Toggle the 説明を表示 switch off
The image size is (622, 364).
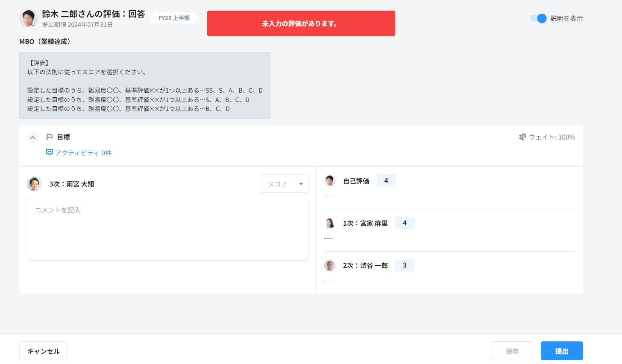pos(538,18)
